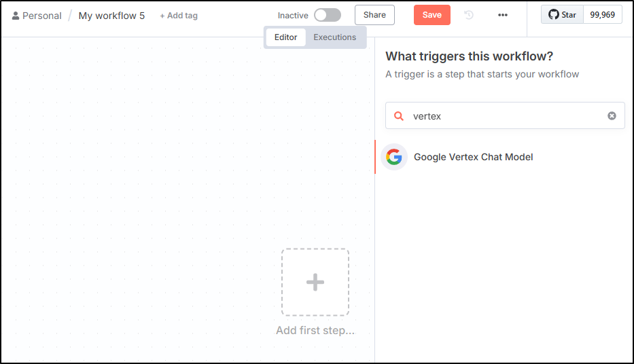Select Google Vertex Chat Model result
Screen dimensions: 634x364
pos(504,157)
